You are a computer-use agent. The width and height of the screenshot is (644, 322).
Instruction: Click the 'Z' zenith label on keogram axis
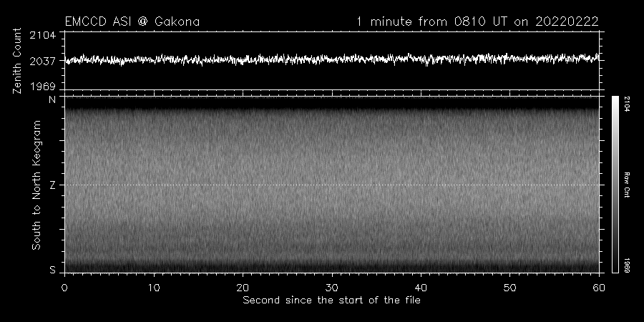tap(52, 185)
